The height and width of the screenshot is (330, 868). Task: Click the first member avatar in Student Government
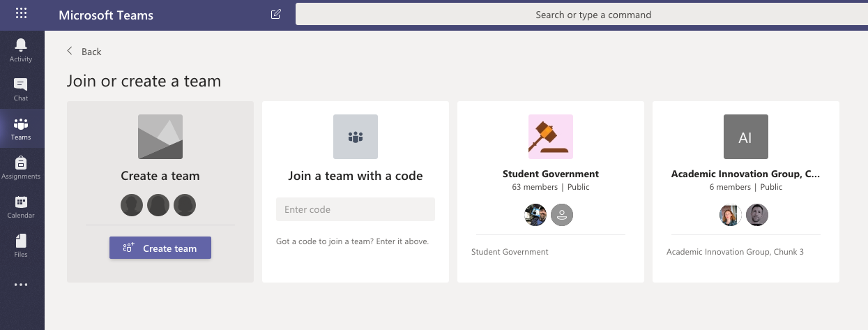535,215
